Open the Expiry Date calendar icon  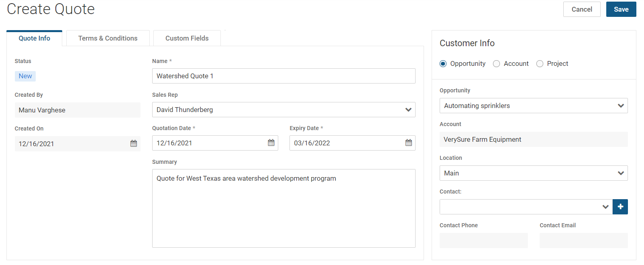pos(408,143)
